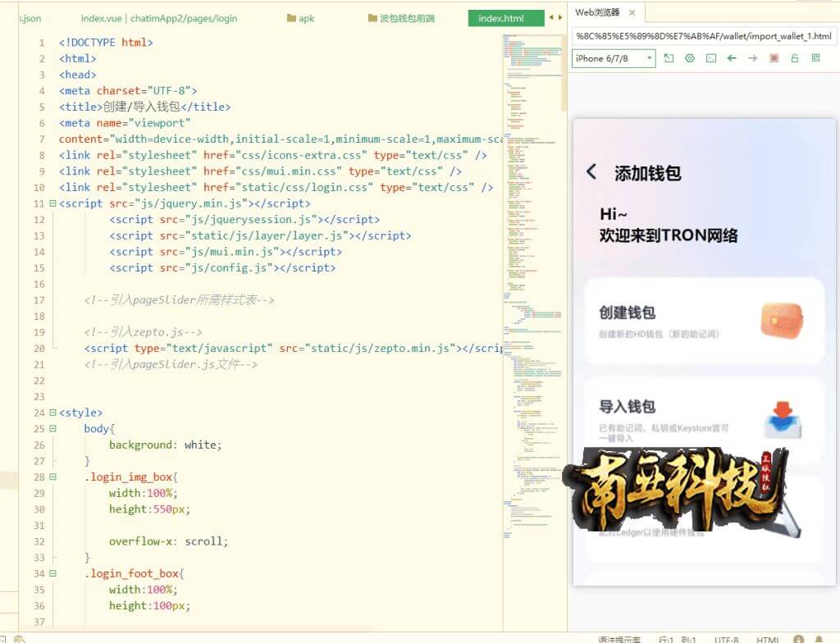The width and height of the screenshot is (840, 643).
Task: Click the info circle icon in status bar
Action: pyautogui.click(x=798, y=639)
